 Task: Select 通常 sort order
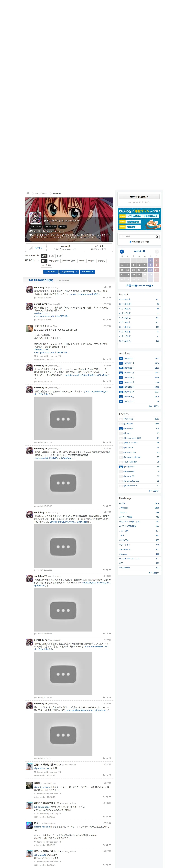coord(44,256)
